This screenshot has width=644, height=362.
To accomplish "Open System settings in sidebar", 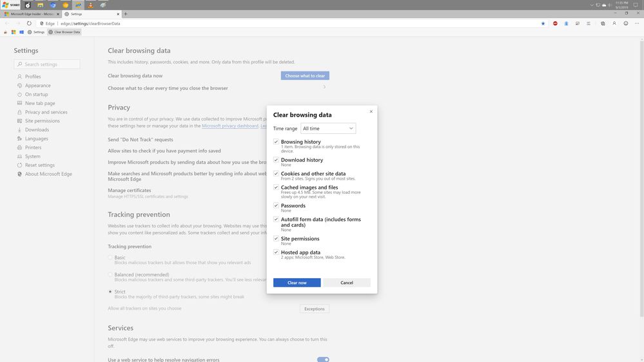I will click(x=32, y=156).
